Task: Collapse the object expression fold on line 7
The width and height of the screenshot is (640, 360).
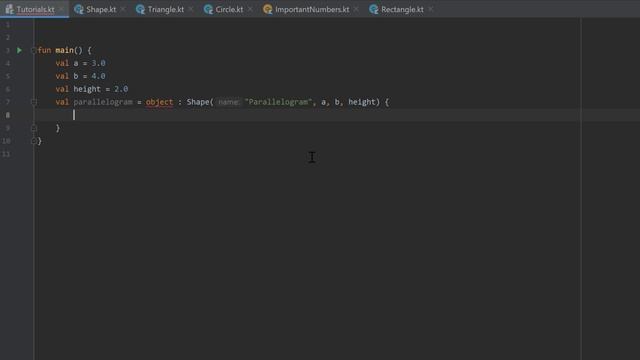Action: (34, 102)
